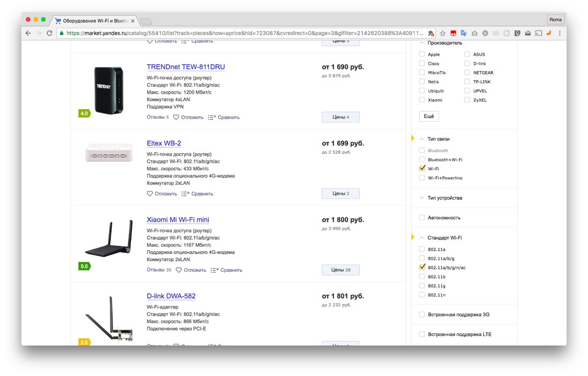
Task: Expand the Тип устройства filter section
Action: tap(445, 198)
